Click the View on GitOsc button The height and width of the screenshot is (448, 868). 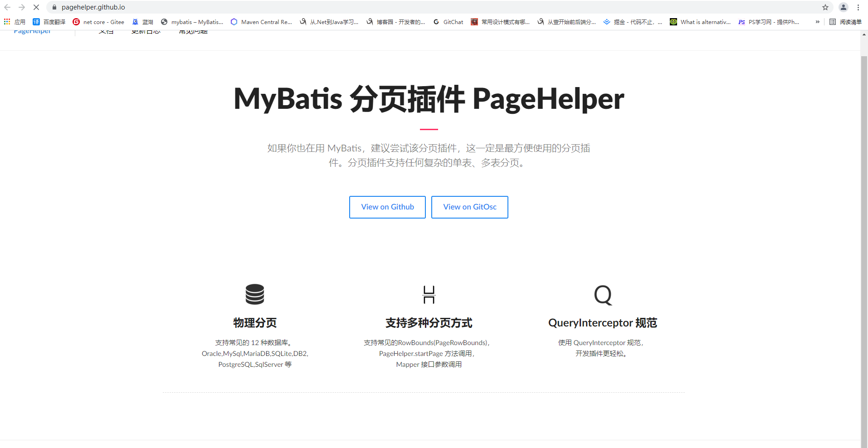[x=470, y=207]
